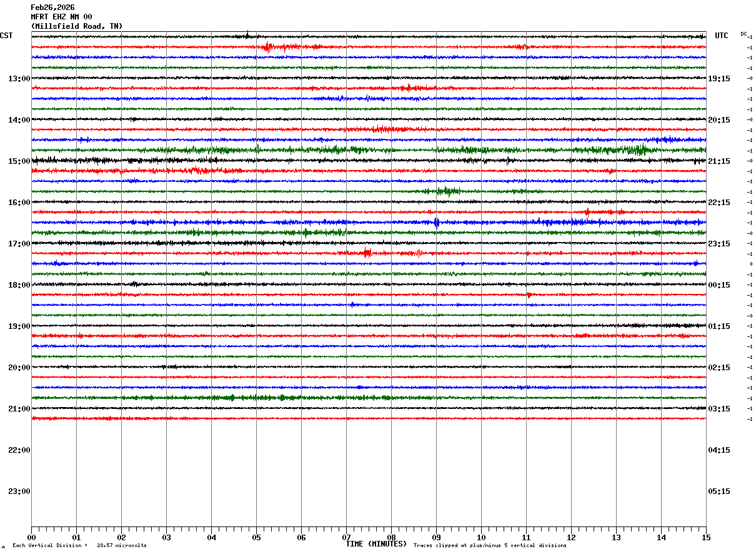Click the 20:00 CST time label
This screenshot has width=756, height=554.
(x=19, y=368)
